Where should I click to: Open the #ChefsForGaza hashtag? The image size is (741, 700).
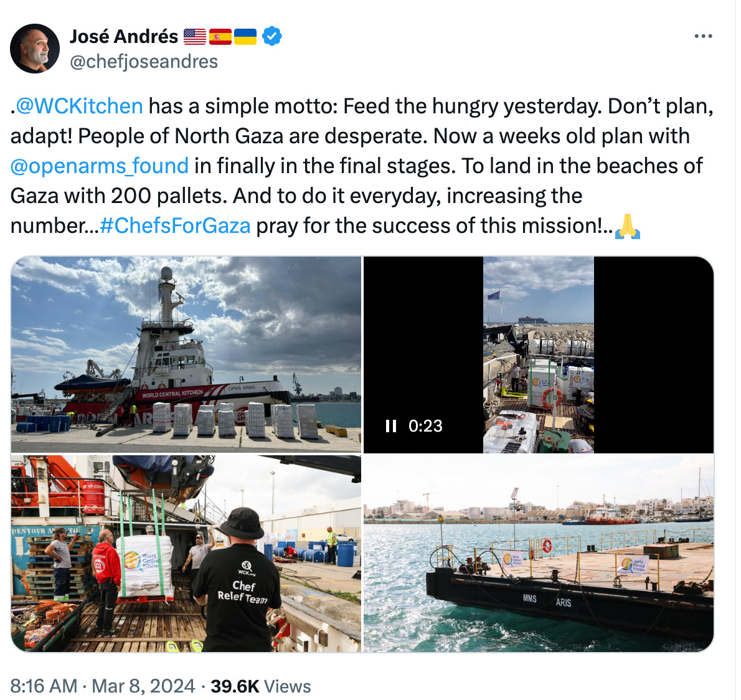[175, 225]
